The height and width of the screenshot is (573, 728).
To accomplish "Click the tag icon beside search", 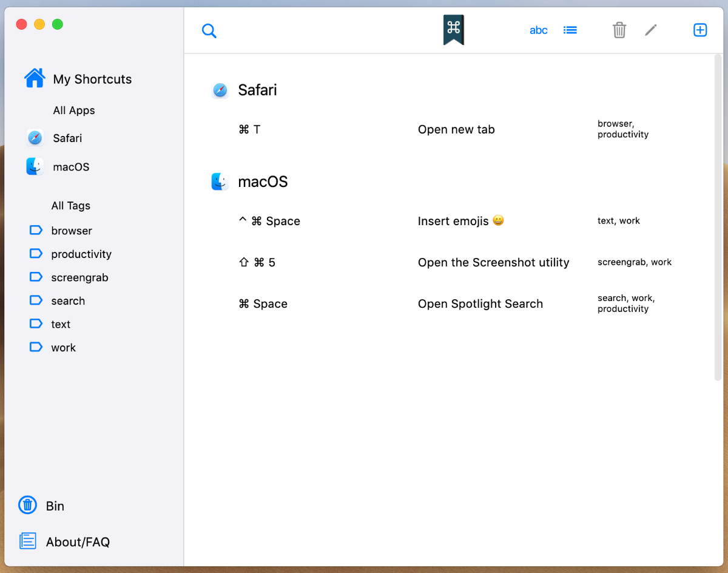I will tap(36, 300).
